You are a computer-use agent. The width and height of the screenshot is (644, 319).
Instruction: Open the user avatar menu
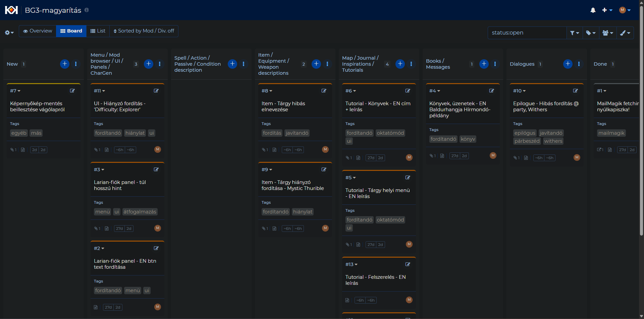625,10
